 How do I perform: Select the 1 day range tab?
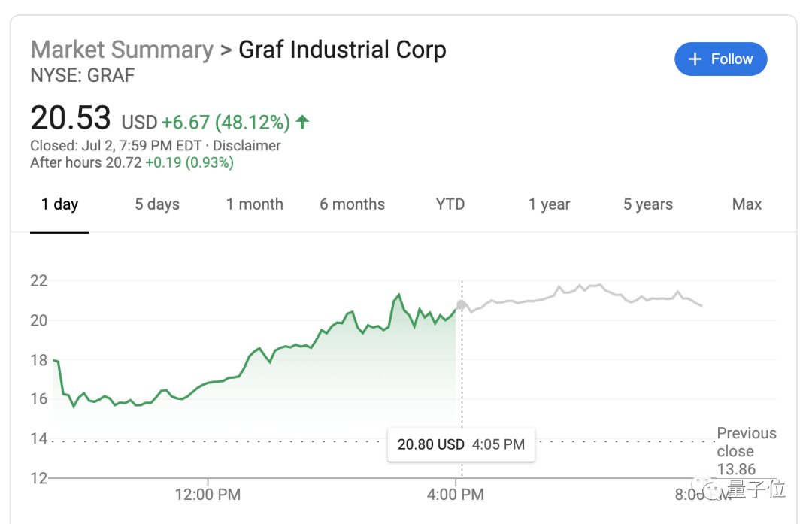coord(59,204)
